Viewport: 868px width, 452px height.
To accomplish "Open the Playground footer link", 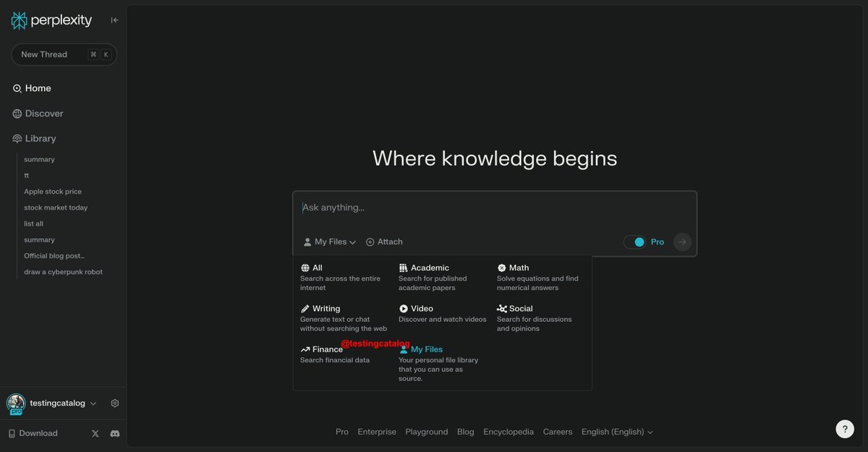I will pyautogui.click(x=426, y=432).
